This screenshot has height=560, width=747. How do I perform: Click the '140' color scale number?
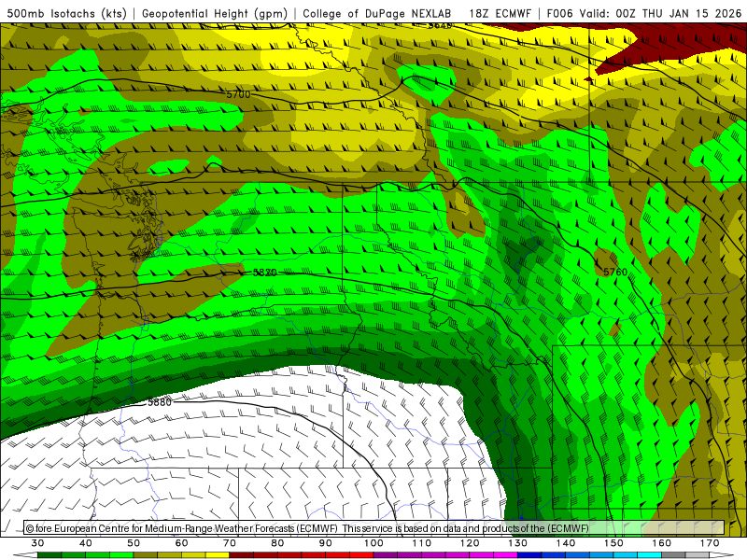pos(566,543)
